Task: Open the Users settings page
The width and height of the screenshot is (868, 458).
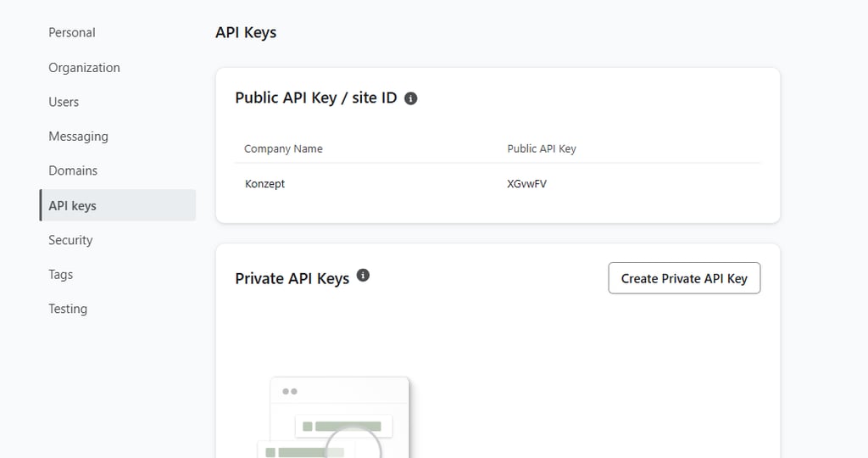Action: point(64,102)
